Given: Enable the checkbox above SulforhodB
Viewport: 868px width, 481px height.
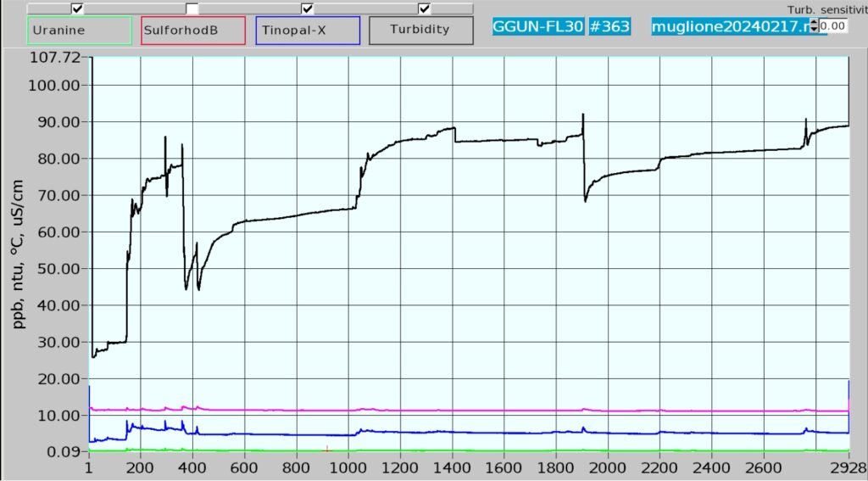Looking at the screenshot, I should click(x=192, y=8).
